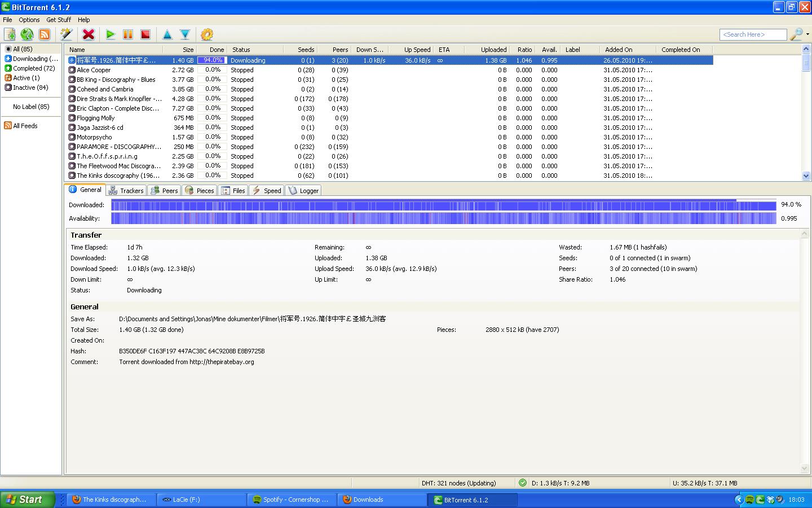Click Add Torrent from URL icon
Viewport: 812px width, 508px height.
pos(27,34)
